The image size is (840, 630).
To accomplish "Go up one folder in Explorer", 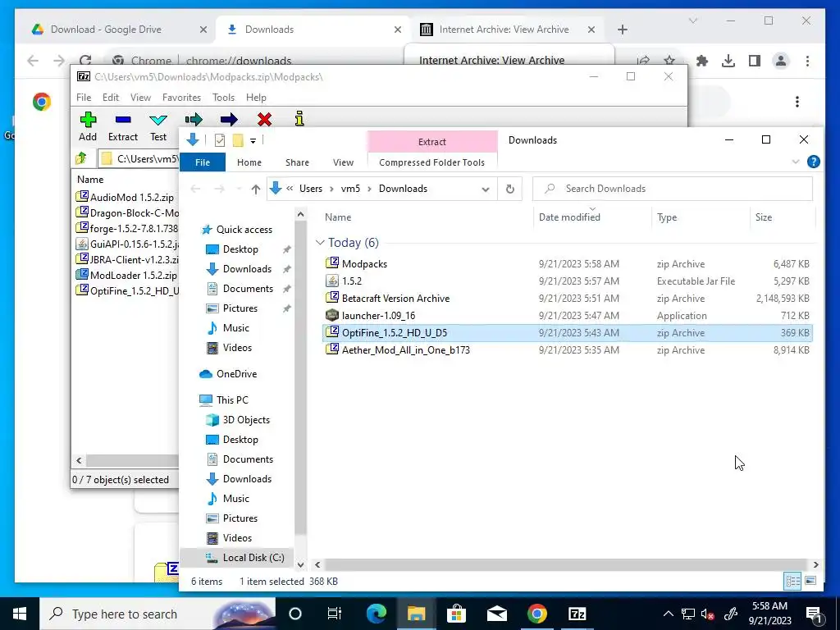I will point(256,189).
